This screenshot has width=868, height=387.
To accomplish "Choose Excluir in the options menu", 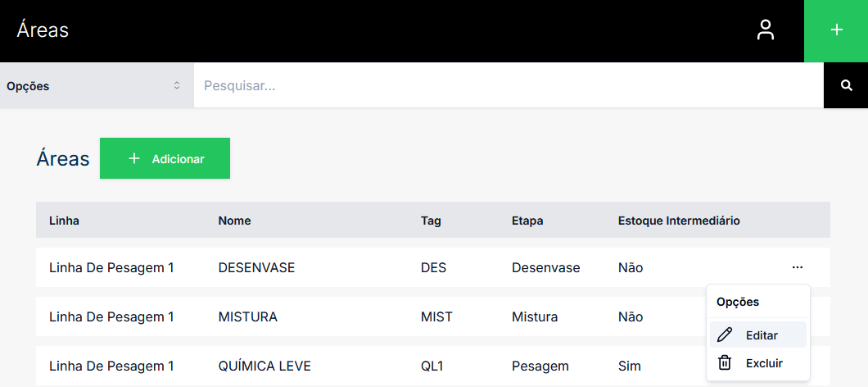I will [764, 362].
